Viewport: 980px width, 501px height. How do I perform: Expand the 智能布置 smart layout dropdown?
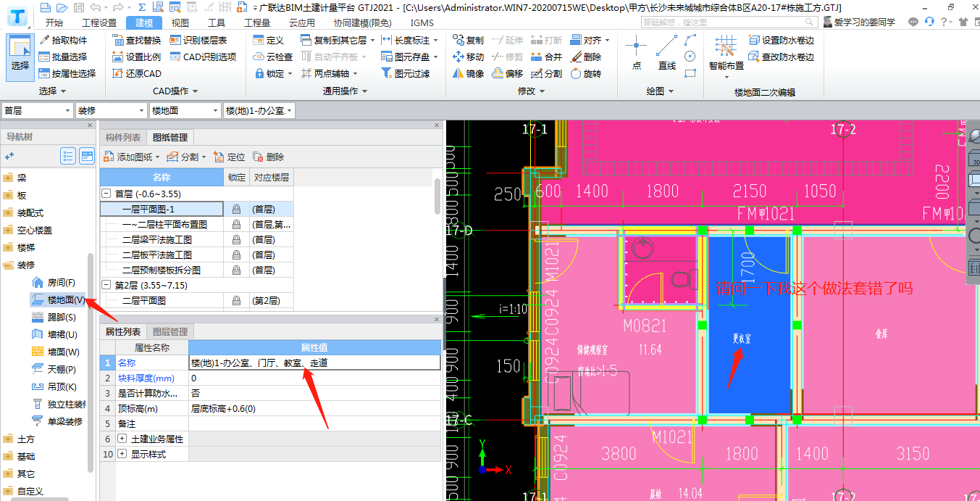726,78
